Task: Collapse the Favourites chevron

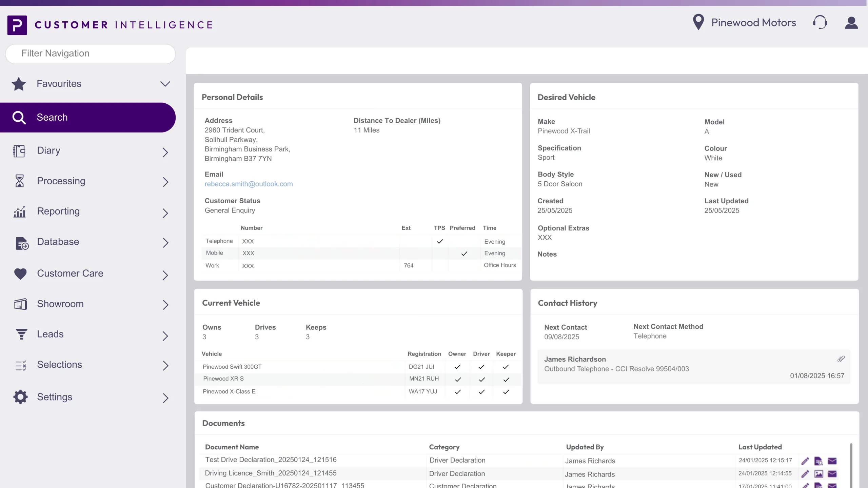Action: (x=165, y=84)
